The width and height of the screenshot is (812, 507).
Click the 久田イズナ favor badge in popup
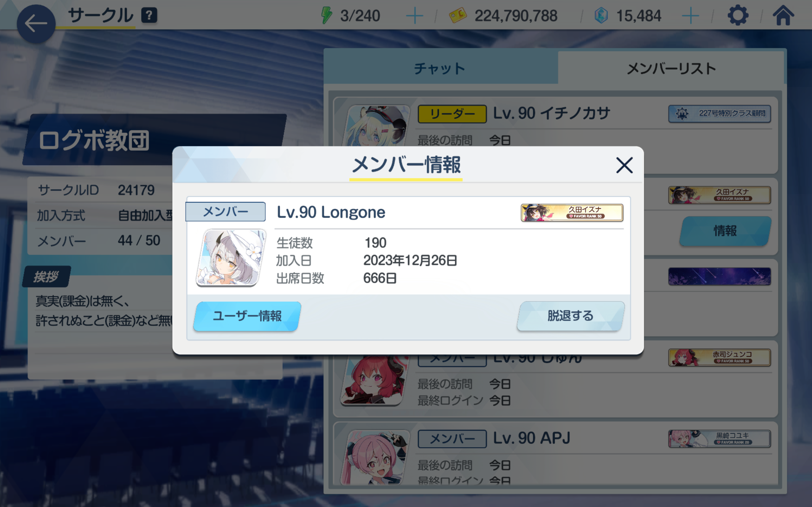click(572, 213)
